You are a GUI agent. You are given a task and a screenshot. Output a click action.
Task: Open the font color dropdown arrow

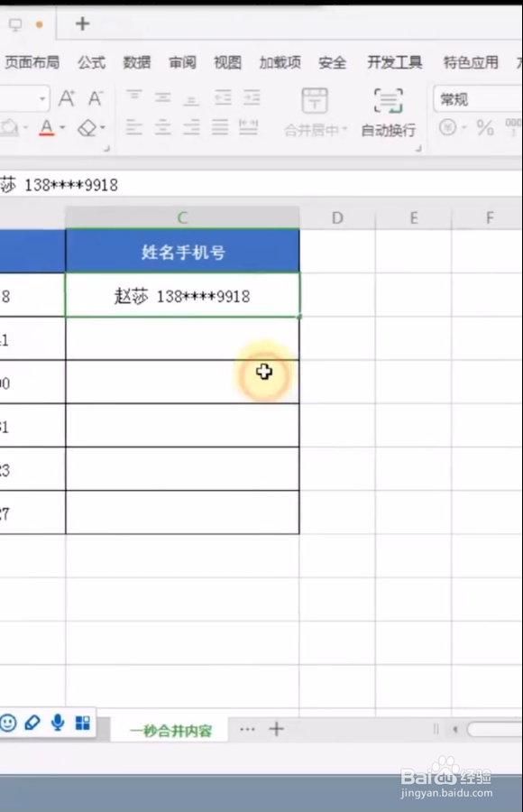[62, 127]
